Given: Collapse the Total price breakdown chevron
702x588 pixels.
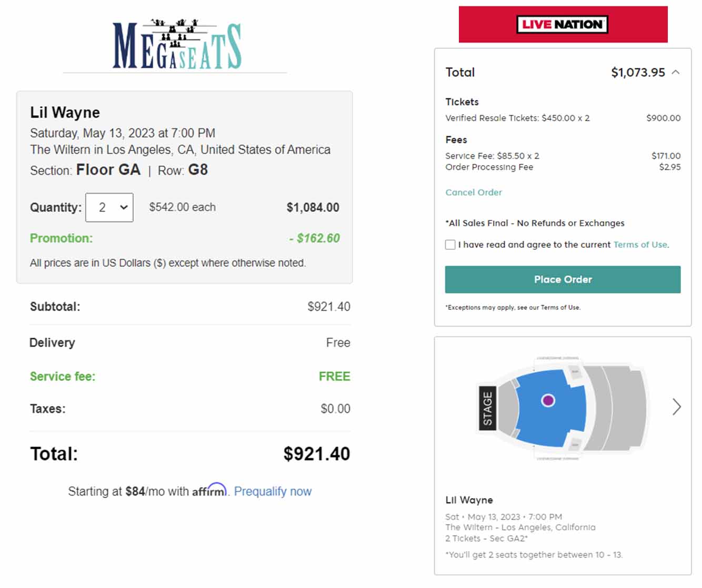Looking at the screenshot, I should point(676,72).
